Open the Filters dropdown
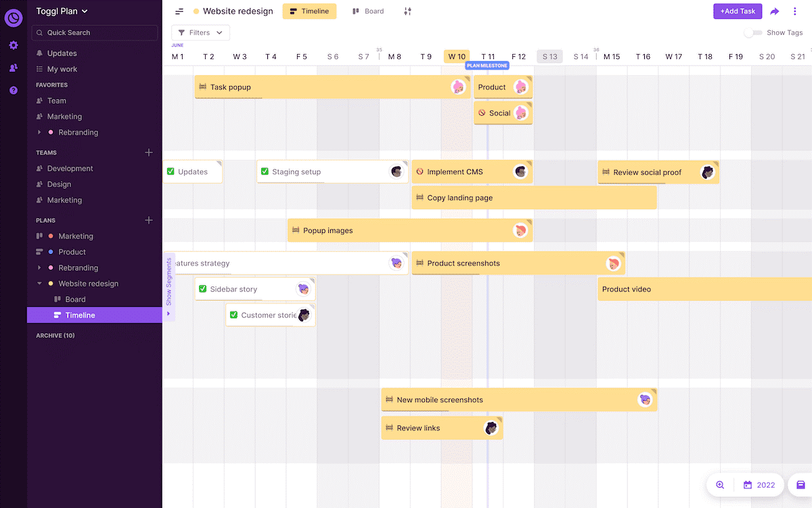812x508 pixels. tap(200, 33)
